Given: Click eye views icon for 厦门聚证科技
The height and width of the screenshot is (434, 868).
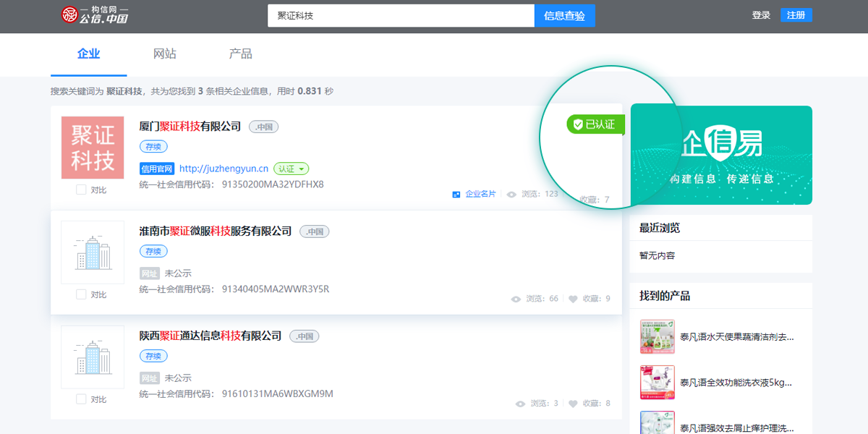Looking at the screenshot, I should 511,195.
